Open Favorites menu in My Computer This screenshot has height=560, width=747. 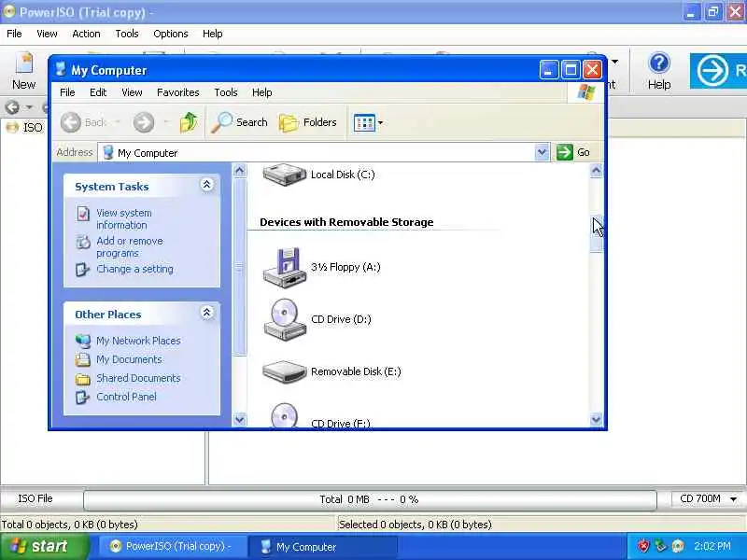click(178, 92)
